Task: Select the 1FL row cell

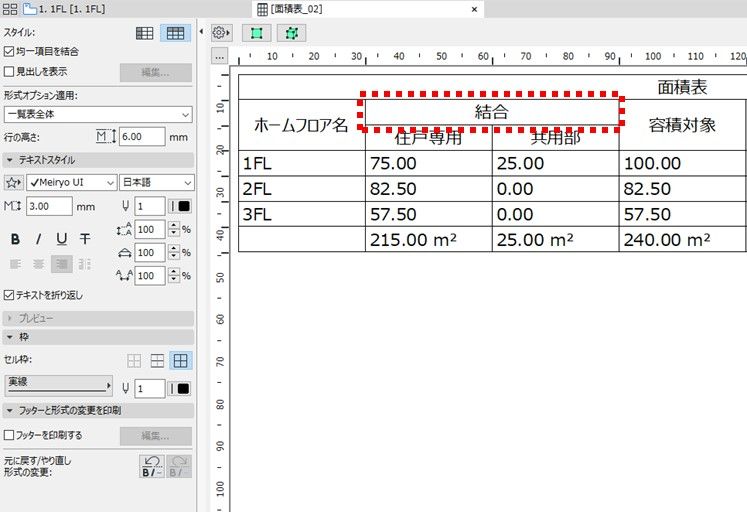Action: (302, 163)
